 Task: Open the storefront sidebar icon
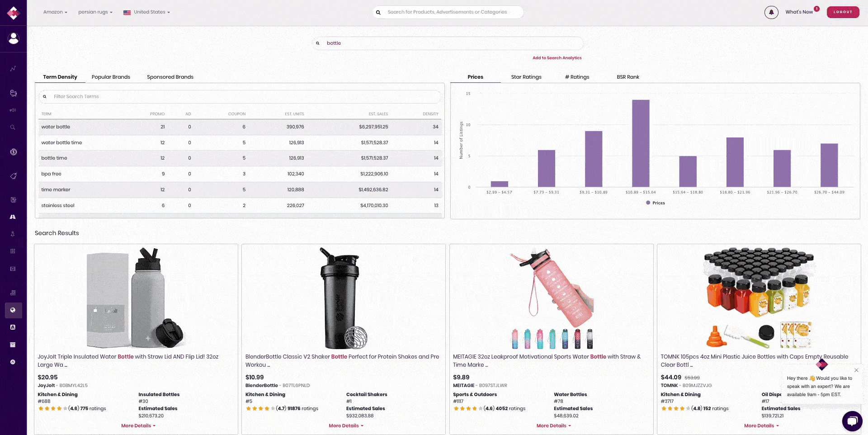point(13,345)
